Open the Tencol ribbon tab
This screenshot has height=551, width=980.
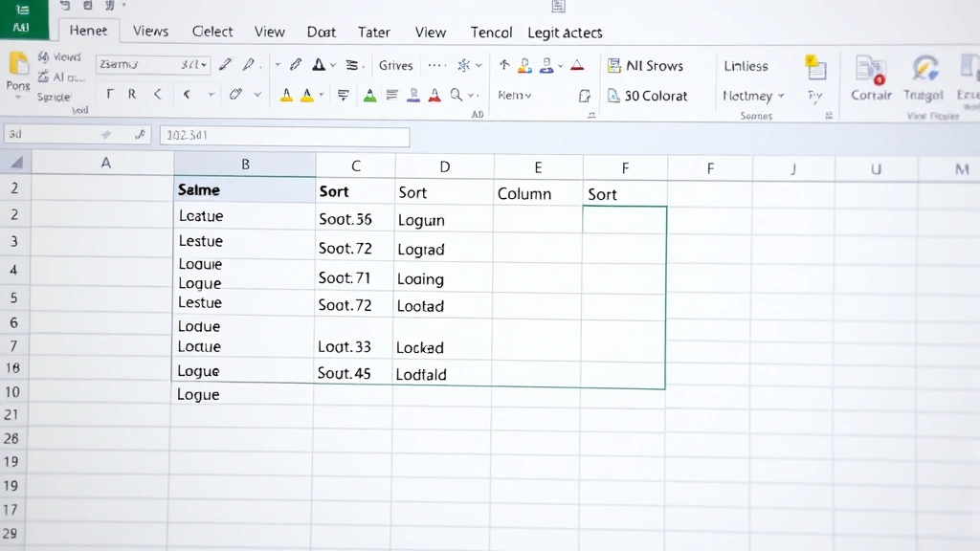(x=491, y=32)
